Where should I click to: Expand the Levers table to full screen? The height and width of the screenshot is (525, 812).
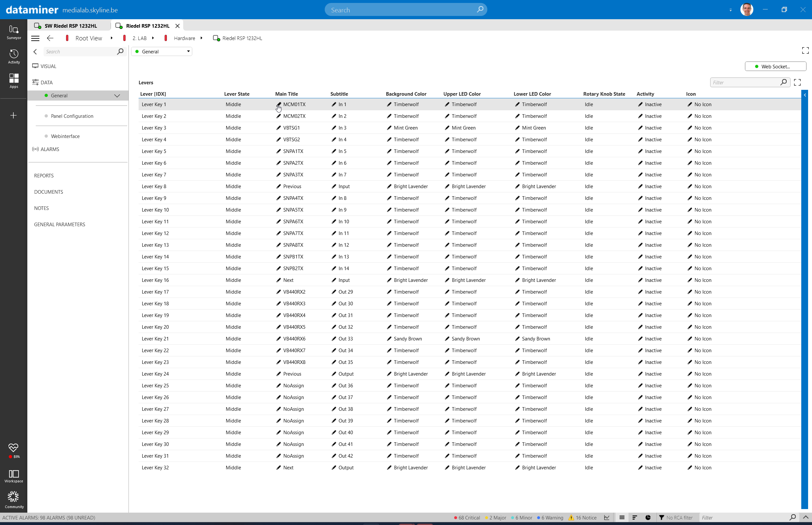pyautogui.click(x=797, y=82)
